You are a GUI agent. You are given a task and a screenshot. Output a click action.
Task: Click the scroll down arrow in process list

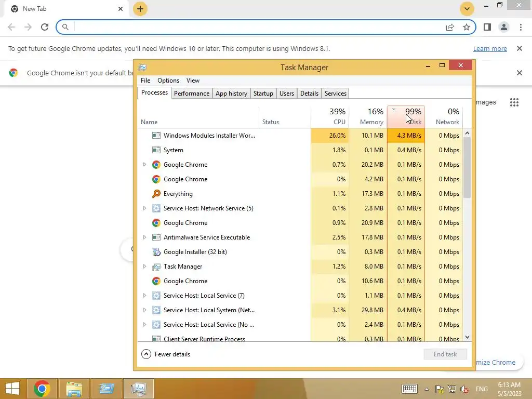(467, 337)
